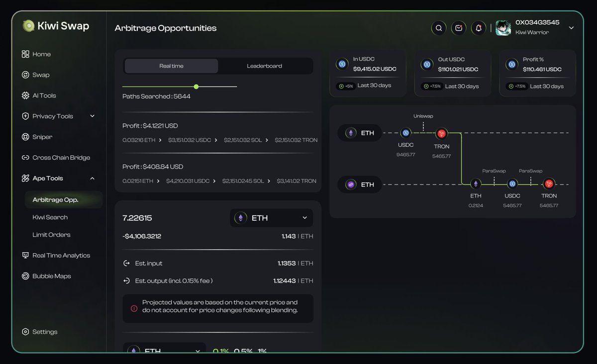
Task: Click the 1.12443 estimated output value
Action: pyautogui.click(x=284, y=281)
